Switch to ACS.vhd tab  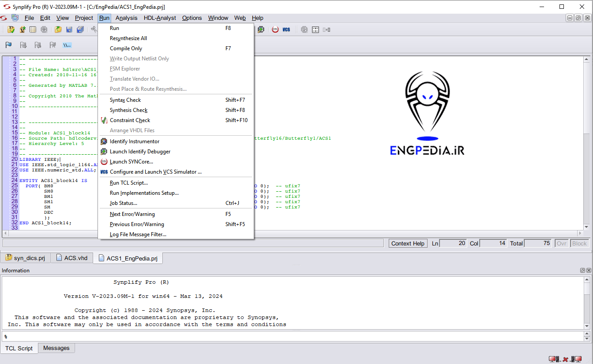[72, 258]
